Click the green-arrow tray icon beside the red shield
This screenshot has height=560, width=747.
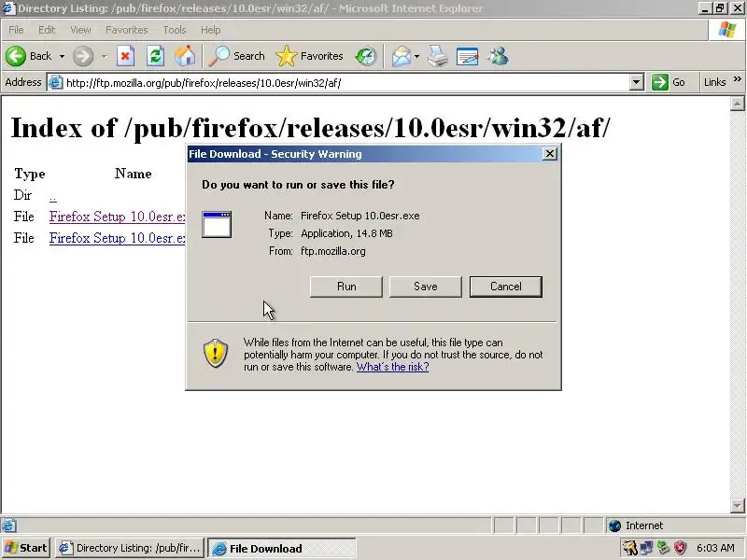(663, 548)
